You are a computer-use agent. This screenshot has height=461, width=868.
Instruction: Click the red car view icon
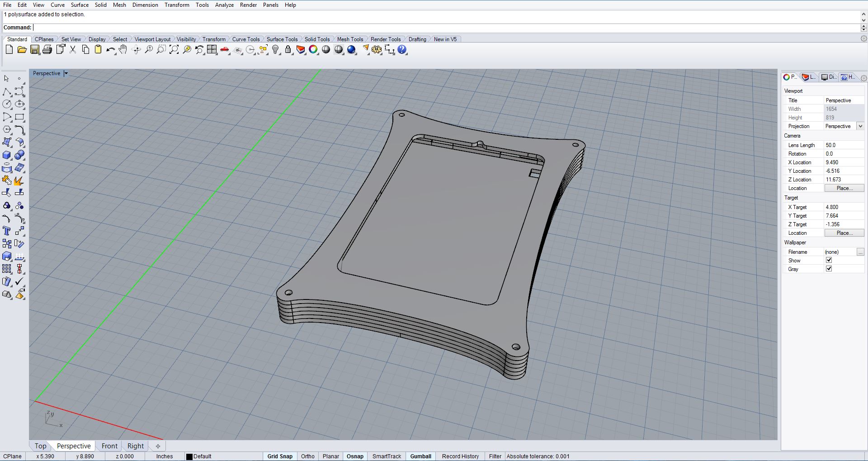225,50
